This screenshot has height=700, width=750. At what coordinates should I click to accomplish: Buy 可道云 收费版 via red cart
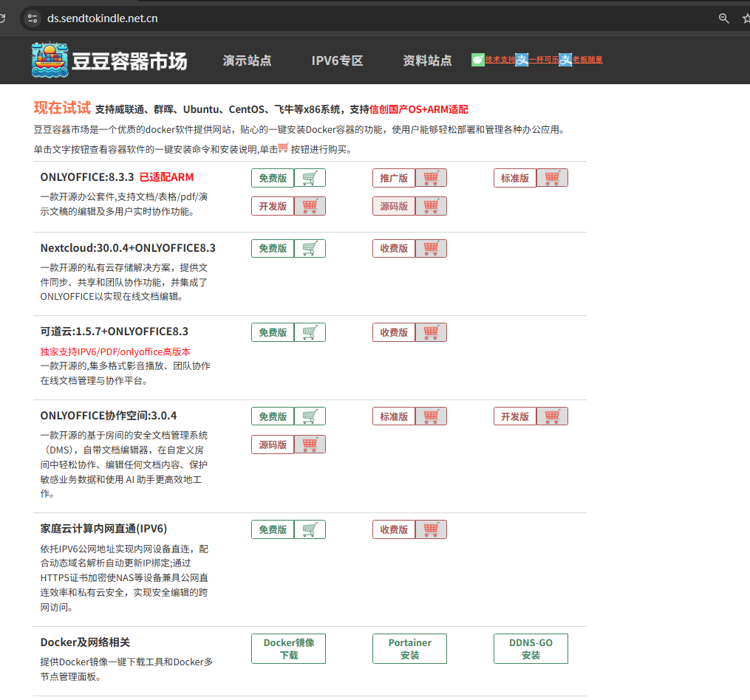point(431,332)
